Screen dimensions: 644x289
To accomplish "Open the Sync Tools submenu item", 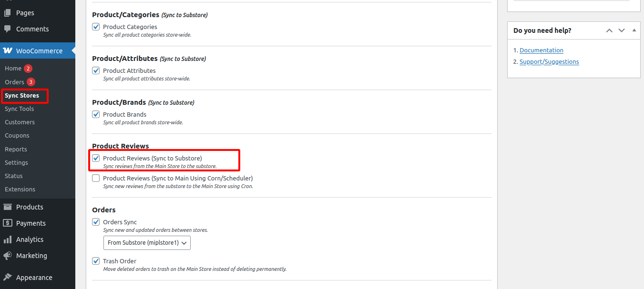I will pos(19,109).
